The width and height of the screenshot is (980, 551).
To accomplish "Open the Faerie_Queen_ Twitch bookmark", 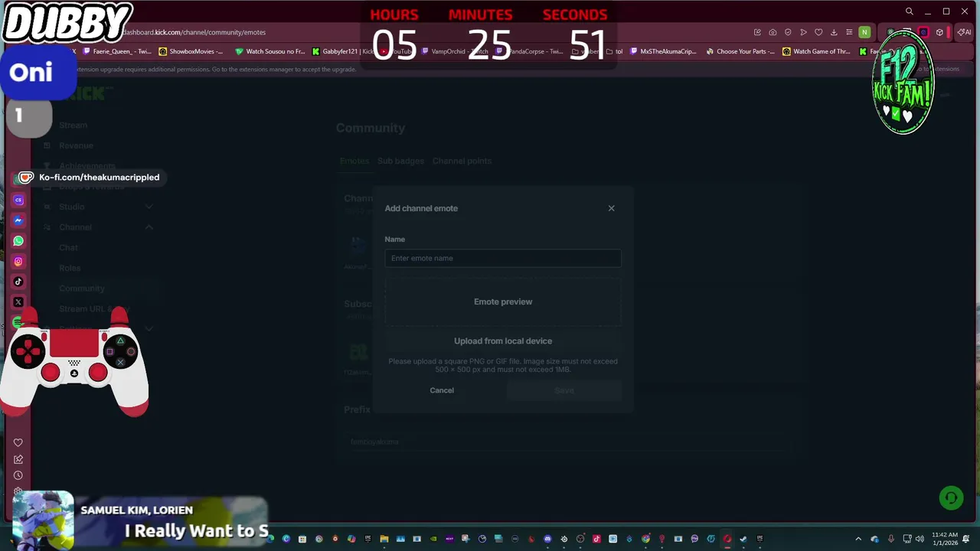I will pyautogui.click(x=117, y=51).
